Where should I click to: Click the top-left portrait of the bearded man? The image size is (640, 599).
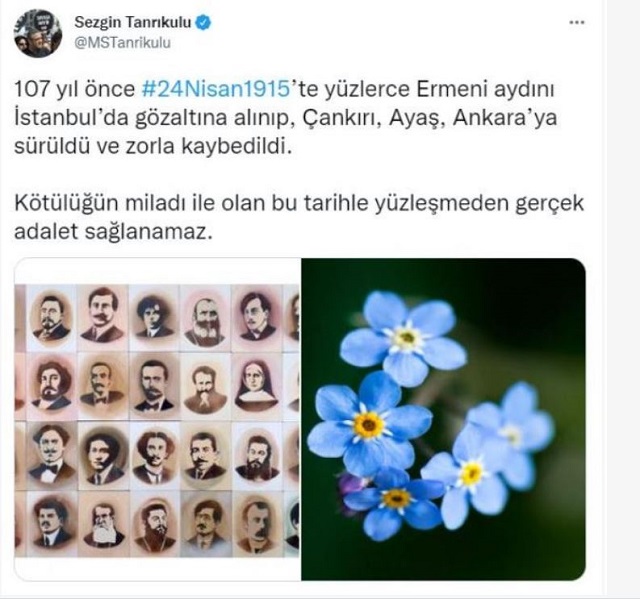51,318
